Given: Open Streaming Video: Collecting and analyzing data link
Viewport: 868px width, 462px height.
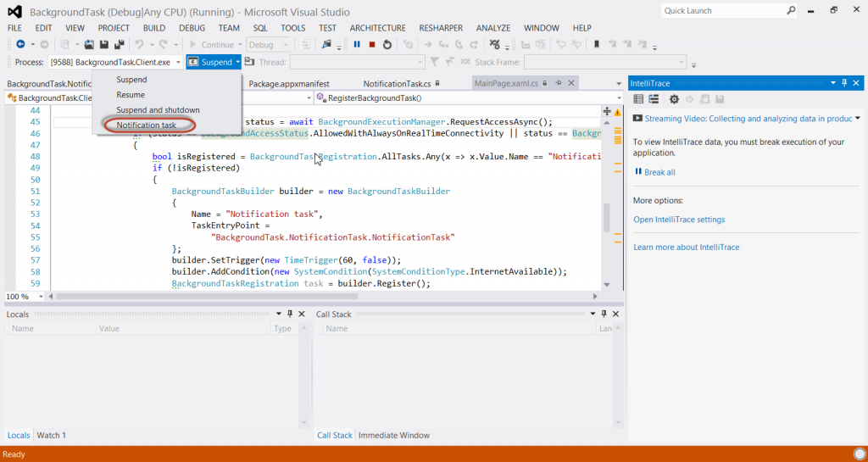Looking at the screenshot, I should point(748,119).
